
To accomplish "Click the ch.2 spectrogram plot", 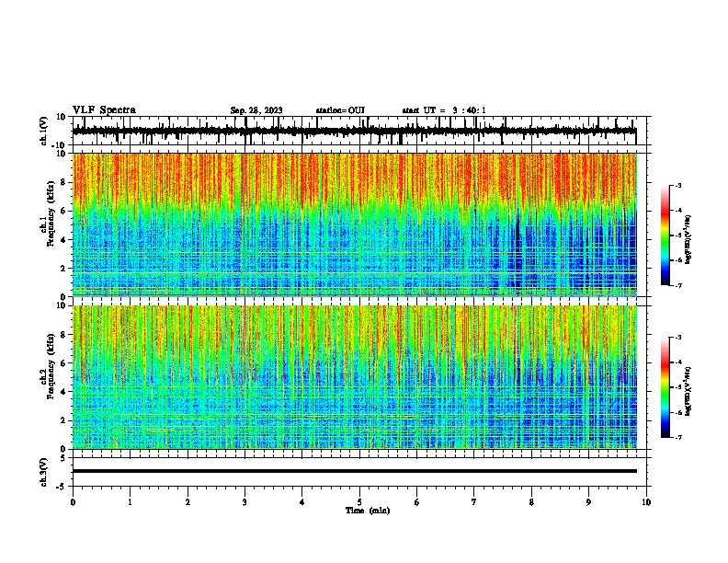I will coord(355,377).
